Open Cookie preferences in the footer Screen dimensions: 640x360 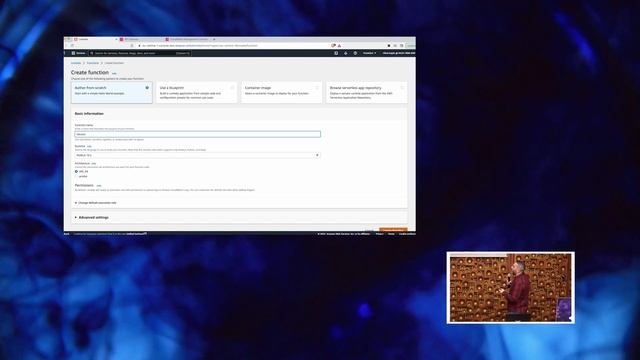tap(407, 234)
